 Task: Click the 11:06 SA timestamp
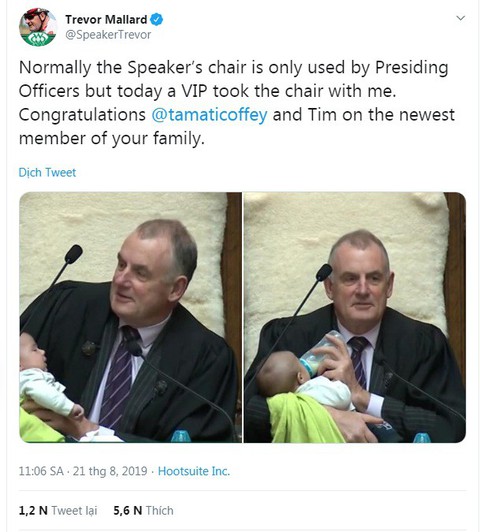pyautogui.click(x=41, y=471)
